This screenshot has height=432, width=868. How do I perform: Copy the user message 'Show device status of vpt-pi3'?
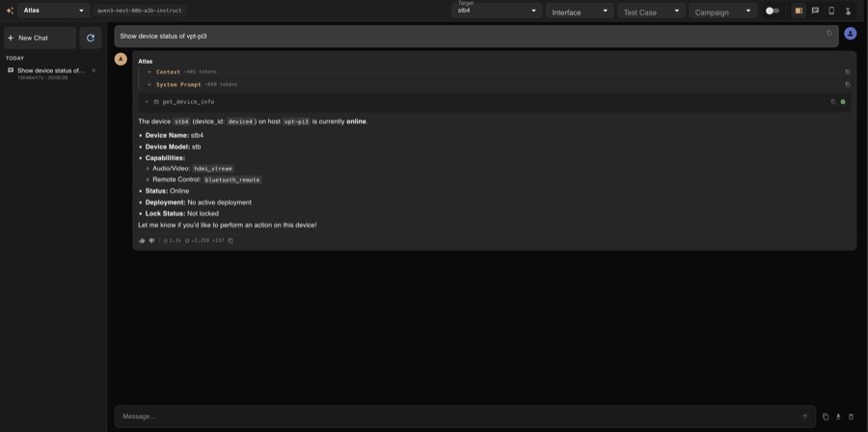pos(828,33)
